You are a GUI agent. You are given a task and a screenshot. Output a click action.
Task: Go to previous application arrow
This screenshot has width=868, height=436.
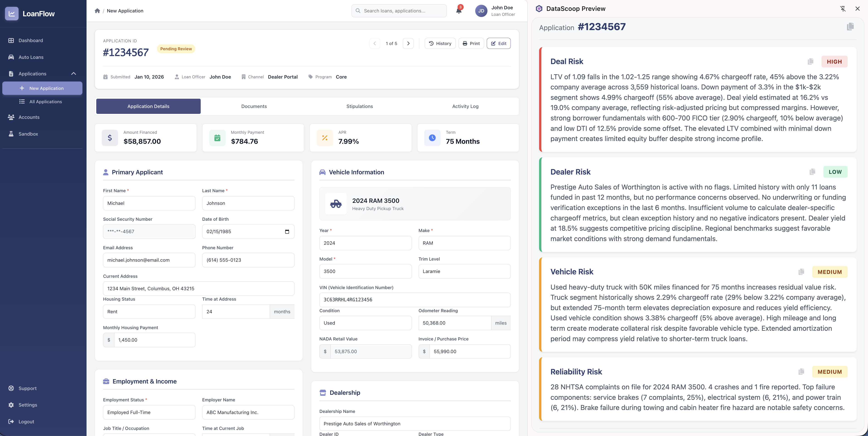click(375, 43)
